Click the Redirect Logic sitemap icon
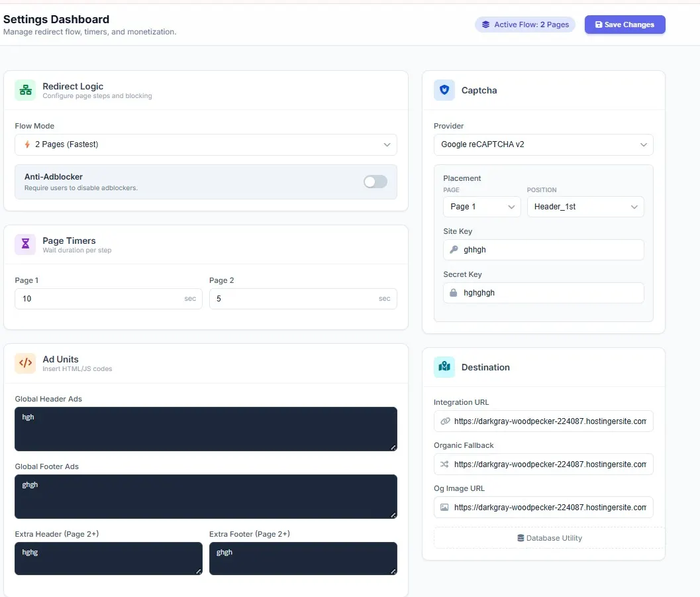The width and height of the screenshot is (700, 597). (x=25, y=90)
